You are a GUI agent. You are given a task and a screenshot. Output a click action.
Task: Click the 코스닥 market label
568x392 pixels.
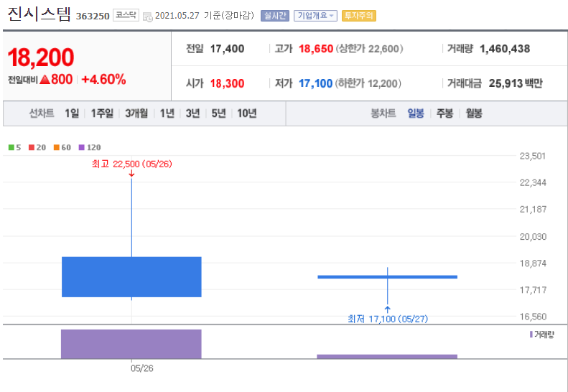[x=126, y=15]
